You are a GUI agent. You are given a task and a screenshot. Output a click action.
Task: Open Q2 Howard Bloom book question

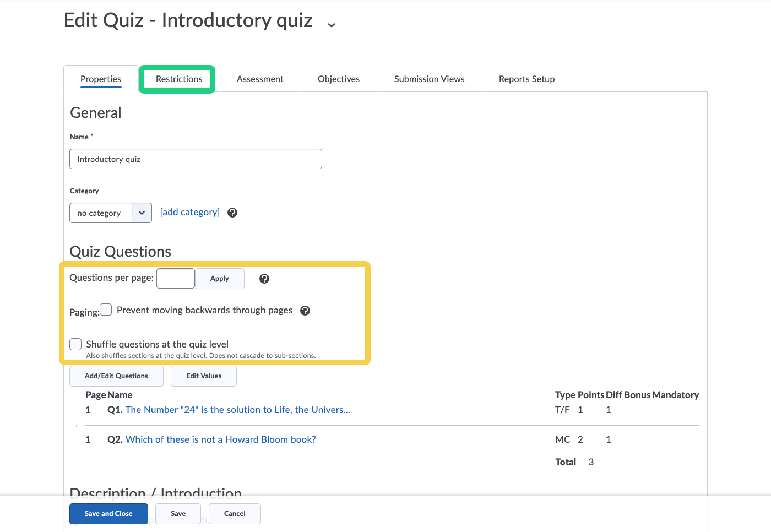[x=220, y=439]
